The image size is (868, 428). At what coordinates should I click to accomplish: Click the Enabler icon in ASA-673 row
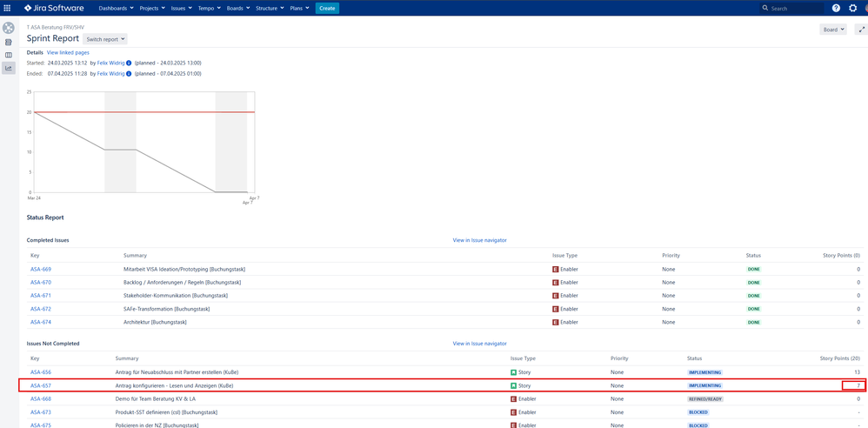pos(513,412)
